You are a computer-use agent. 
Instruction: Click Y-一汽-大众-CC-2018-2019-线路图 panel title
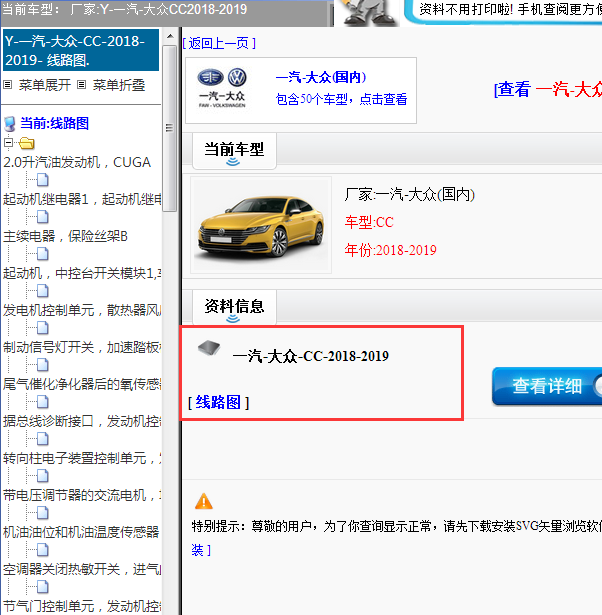click(81, 50)
